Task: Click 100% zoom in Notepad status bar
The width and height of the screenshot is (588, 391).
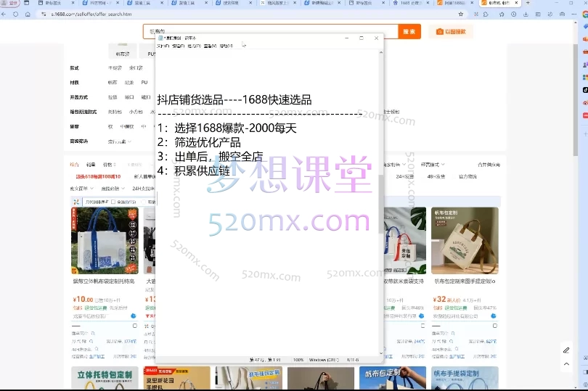Action: click(x=298, y=360)
